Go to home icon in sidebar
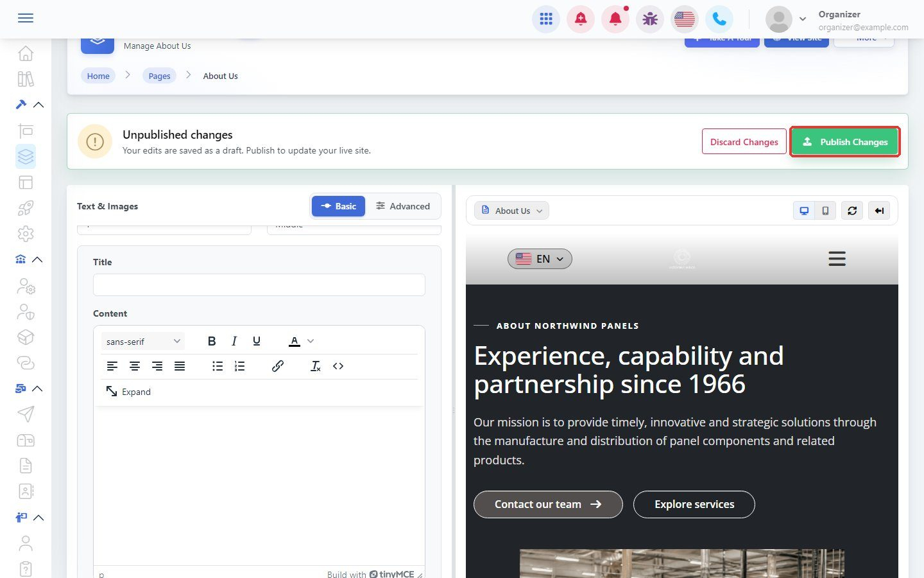The height and width of the screenshot is (578, 924). (26, 53)
